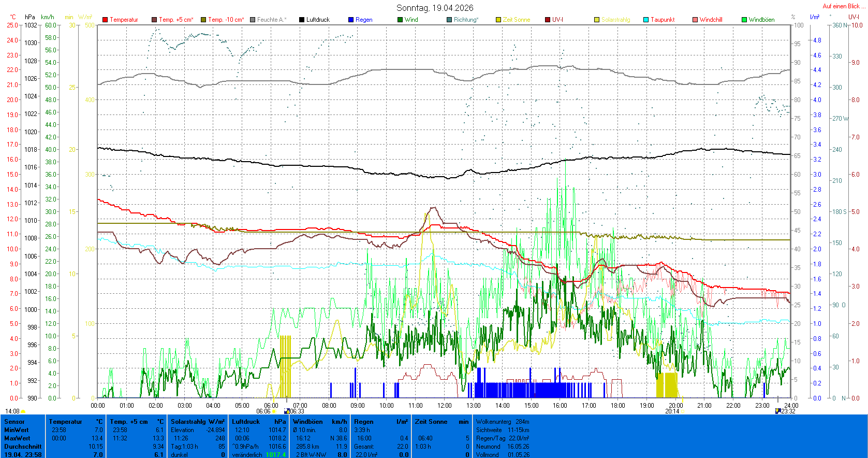Viewport: 868px width, 458px height.
Task: Click the yellow sun icon beside 14:08
Action: pyautogui.click(x=23, y=411)
